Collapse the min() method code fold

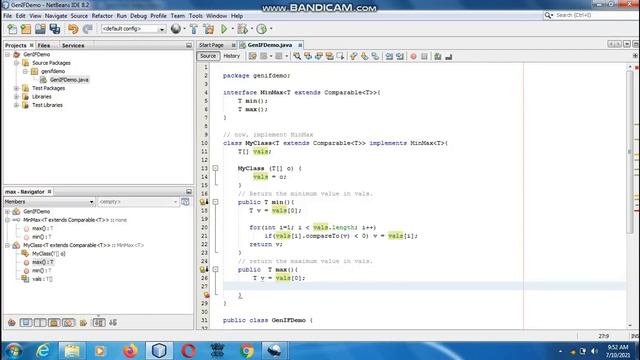tap(215, 202)
